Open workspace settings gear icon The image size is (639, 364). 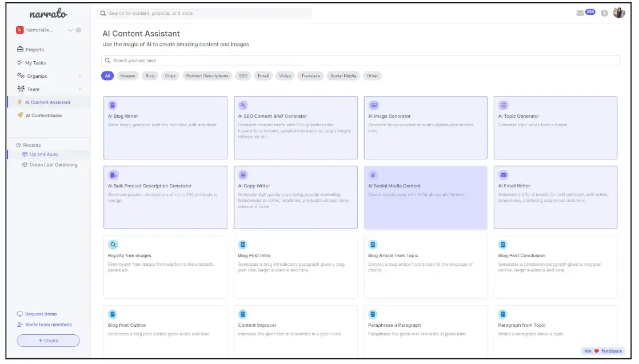click(78, 30)
